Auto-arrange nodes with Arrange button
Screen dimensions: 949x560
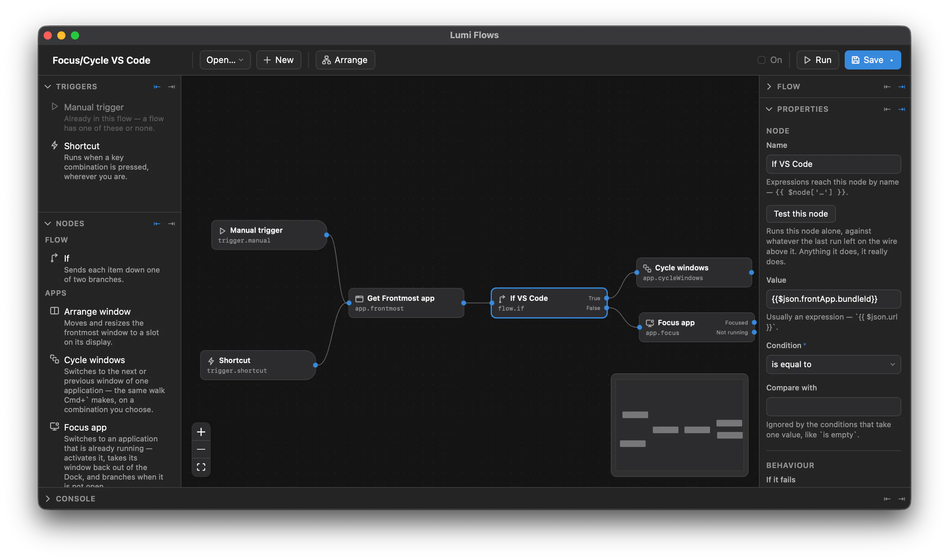pyautogui.click(x=345, y=60)
